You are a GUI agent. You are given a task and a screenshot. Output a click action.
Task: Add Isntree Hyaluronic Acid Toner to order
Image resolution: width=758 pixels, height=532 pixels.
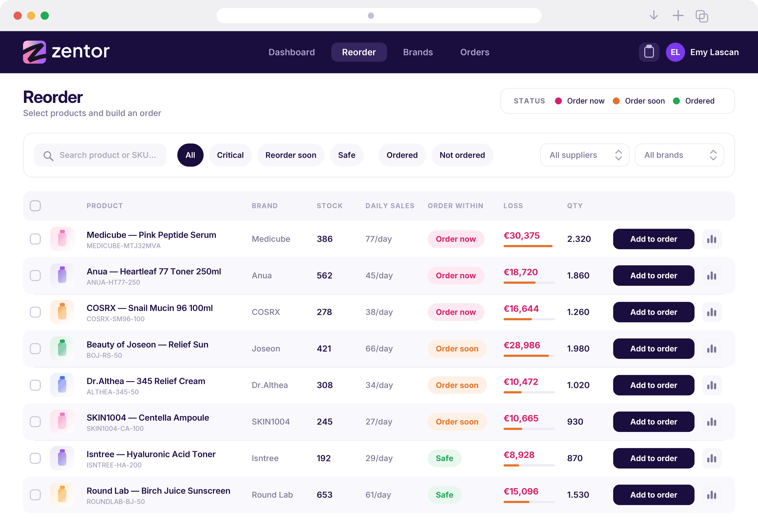coord(654,458)
